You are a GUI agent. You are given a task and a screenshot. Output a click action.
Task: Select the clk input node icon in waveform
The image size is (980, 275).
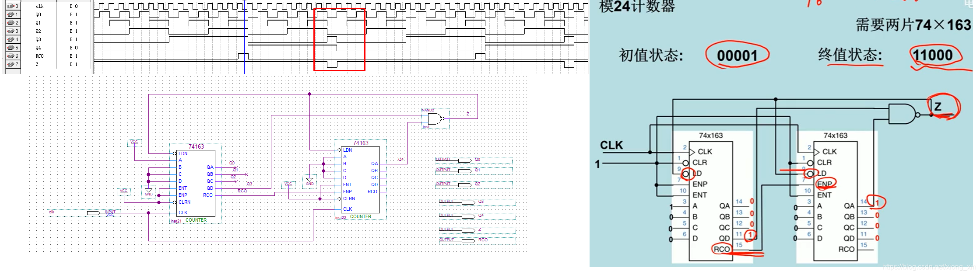(11, 6)
